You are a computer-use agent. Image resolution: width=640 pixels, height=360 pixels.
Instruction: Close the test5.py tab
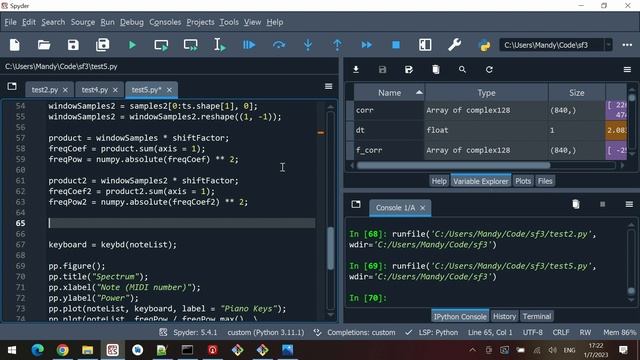click(x=169, y=90)
